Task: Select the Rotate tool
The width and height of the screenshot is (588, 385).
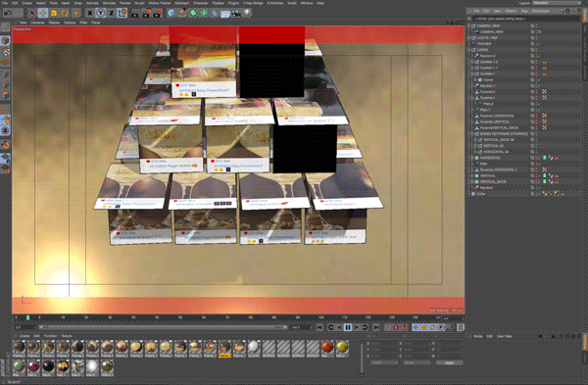Action: [65, 13]
